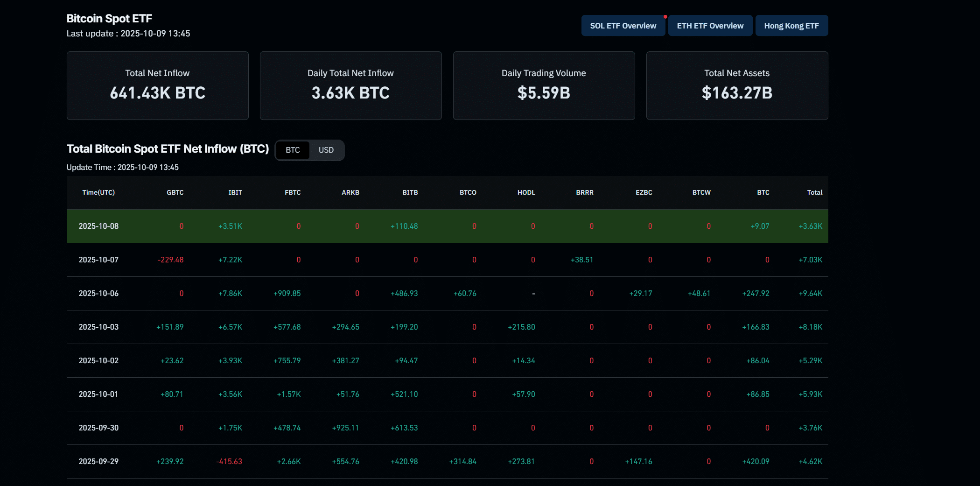Select the highlighted 2025-10-08 row date
980x486 pixels.
click(98, 226)
